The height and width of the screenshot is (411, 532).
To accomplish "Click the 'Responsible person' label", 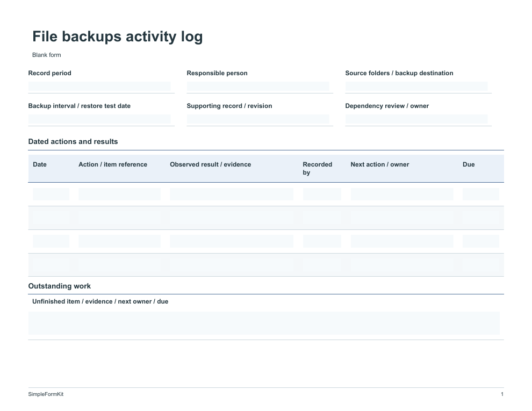I will click(217, 73).
